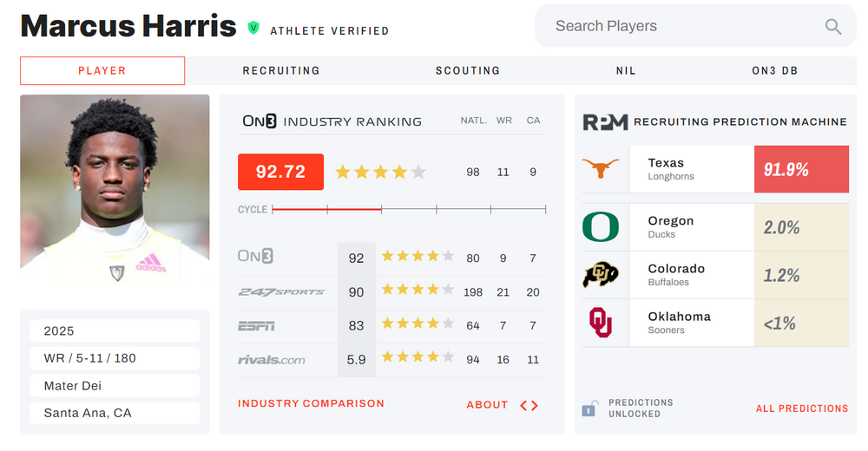868x451 pixels.
Task: Switch to the Recruiting tab
Action: pos(281,71)
